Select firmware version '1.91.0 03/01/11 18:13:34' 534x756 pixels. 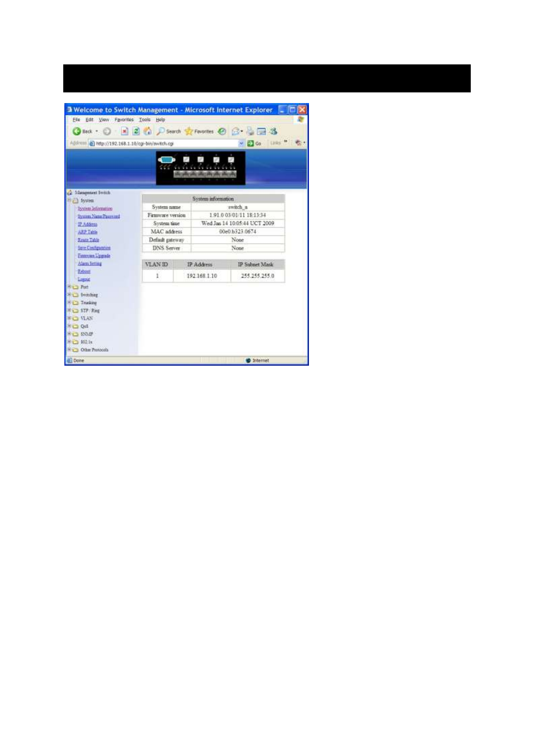click(x=238, y=215)
